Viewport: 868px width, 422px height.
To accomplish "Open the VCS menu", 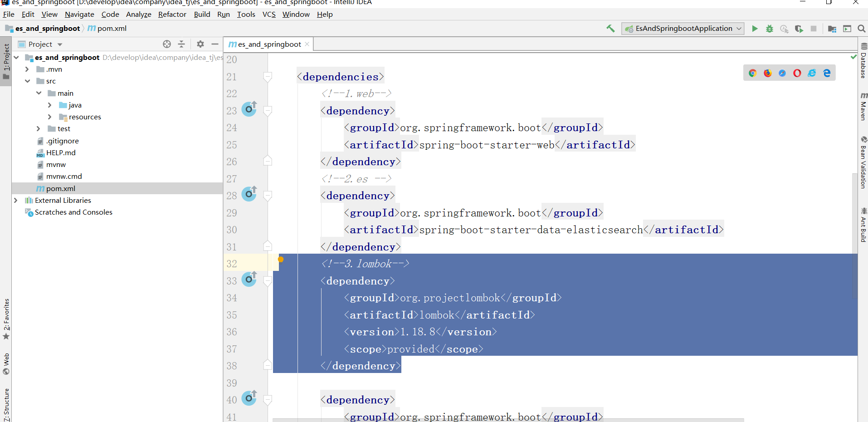I will point(269,14).
